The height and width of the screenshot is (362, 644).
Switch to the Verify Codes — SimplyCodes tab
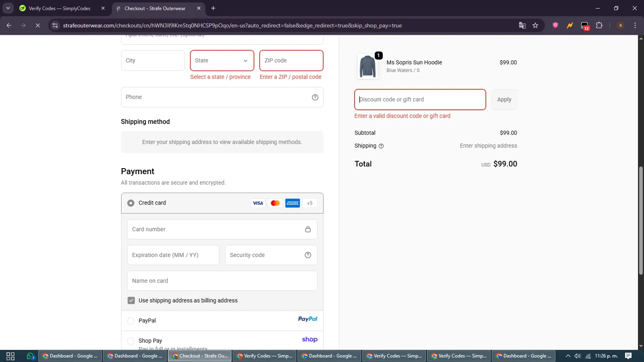(x=62, y=8)
